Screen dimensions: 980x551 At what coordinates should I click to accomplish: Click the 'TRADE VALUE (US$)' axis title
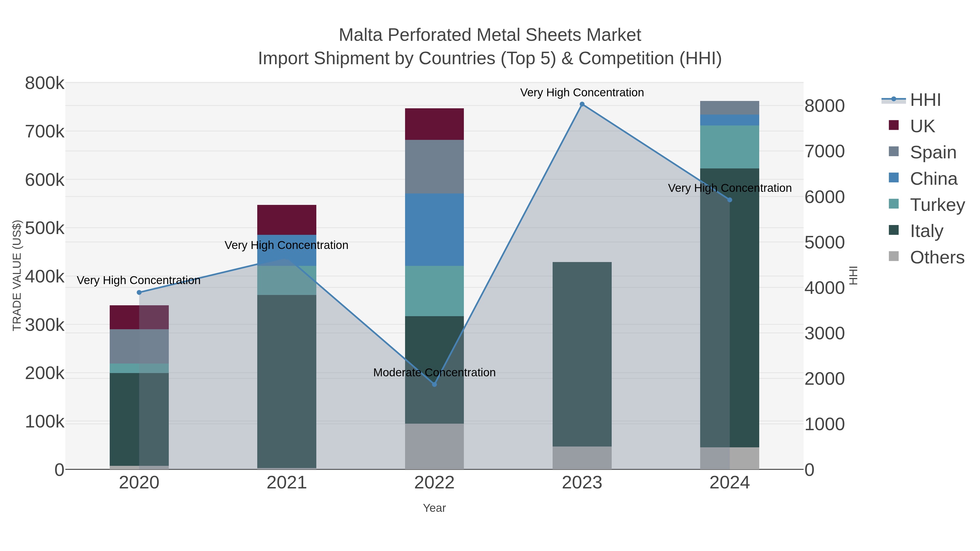click(x=17, y=275)
